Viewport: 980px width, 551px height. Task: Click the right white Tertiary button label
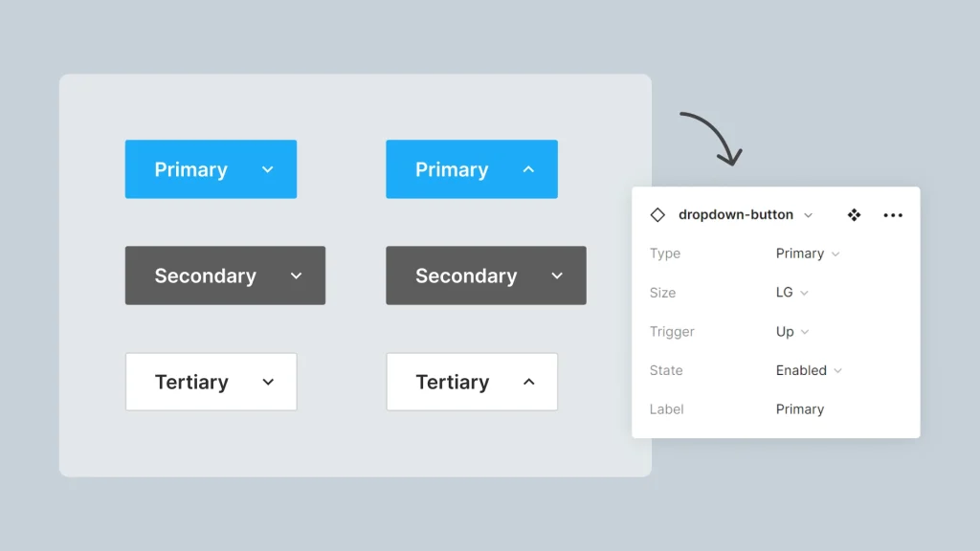(x=452, y=383)
